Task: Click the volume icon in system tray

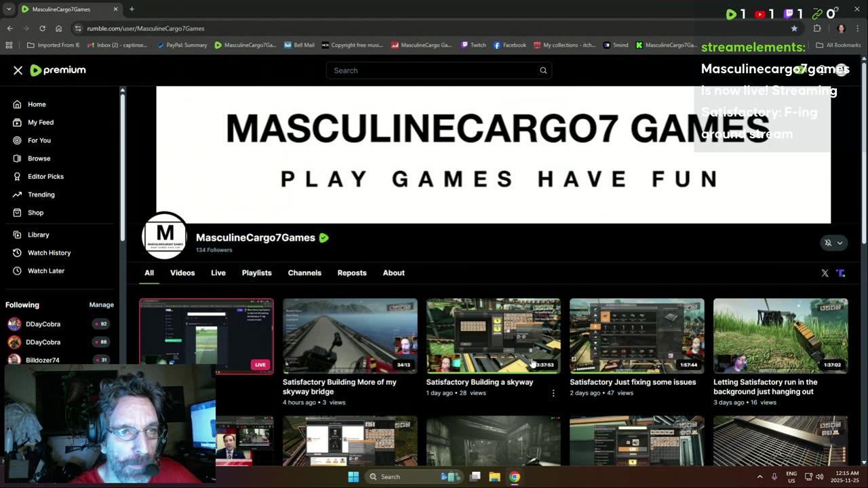Action: click(820, 476)
